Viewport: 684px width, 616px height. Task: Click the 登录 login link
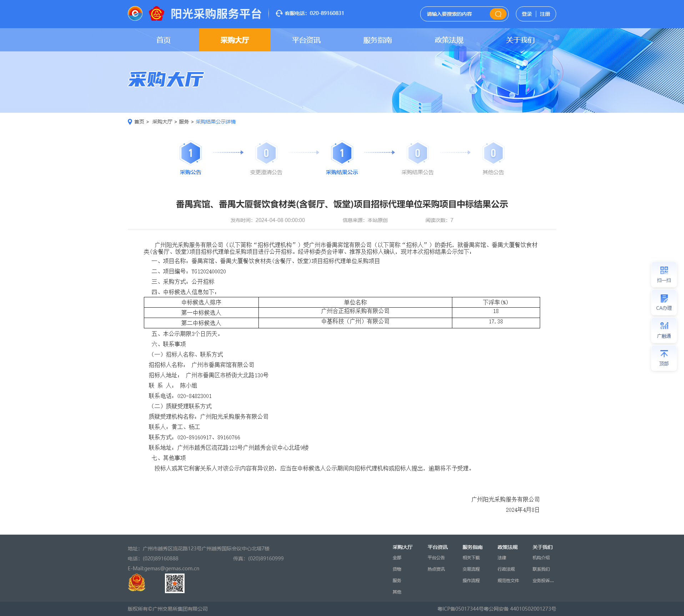tap(527, 14)
